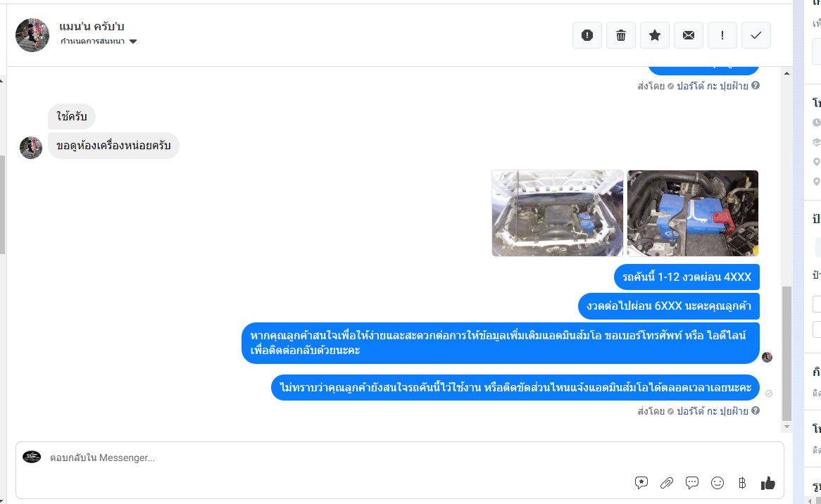Open emoji picker smiley icon
This screenshot has width=821, height=504.
pos(717,483)
